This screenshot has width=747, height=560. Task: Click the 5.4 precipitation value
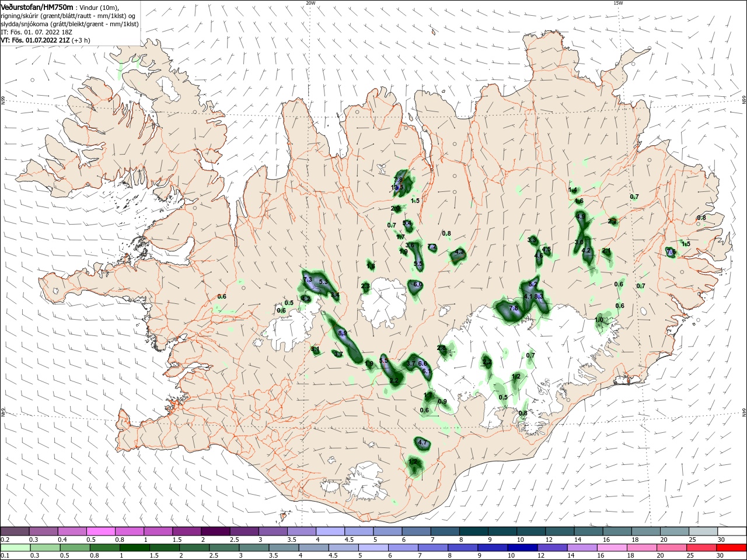point(407,223)
